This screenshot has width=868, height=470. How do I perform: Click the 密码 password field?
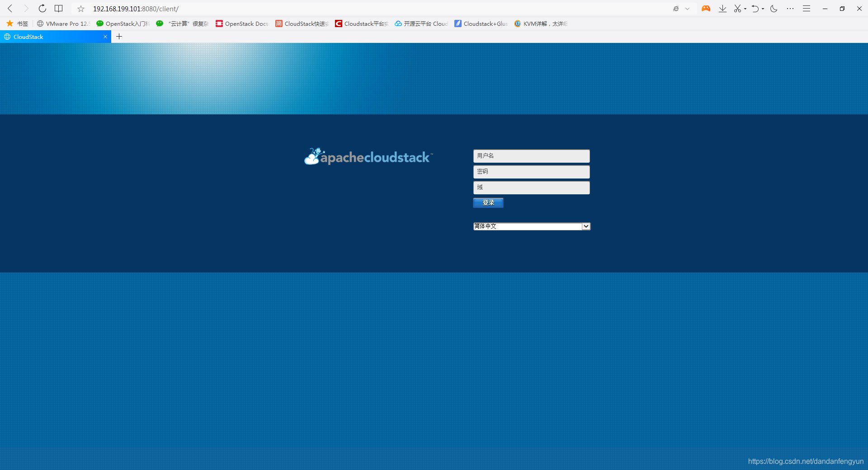point(532,172)
